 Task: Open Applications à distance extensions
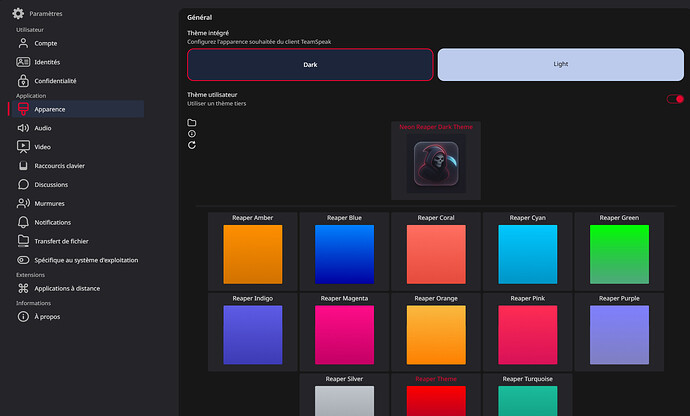[66, 289]
